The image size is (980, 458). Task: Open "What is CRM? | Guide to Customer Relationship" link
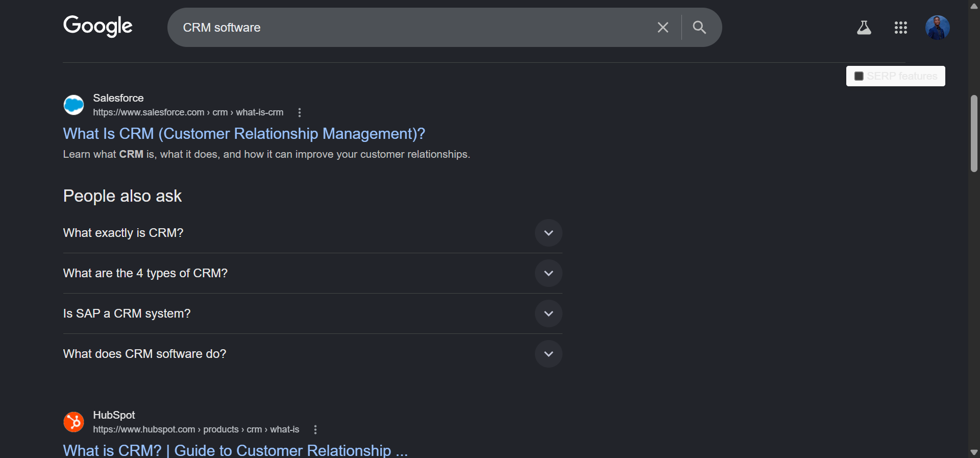tap(235, 450)
